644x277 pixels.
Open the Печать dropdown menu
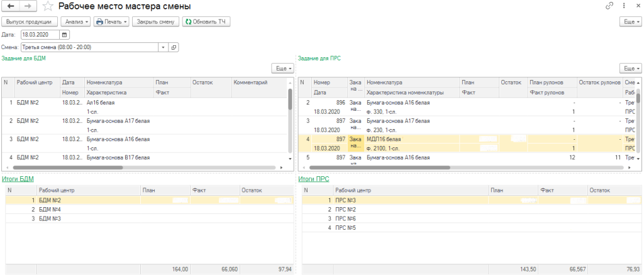click(x=112, y=22)
